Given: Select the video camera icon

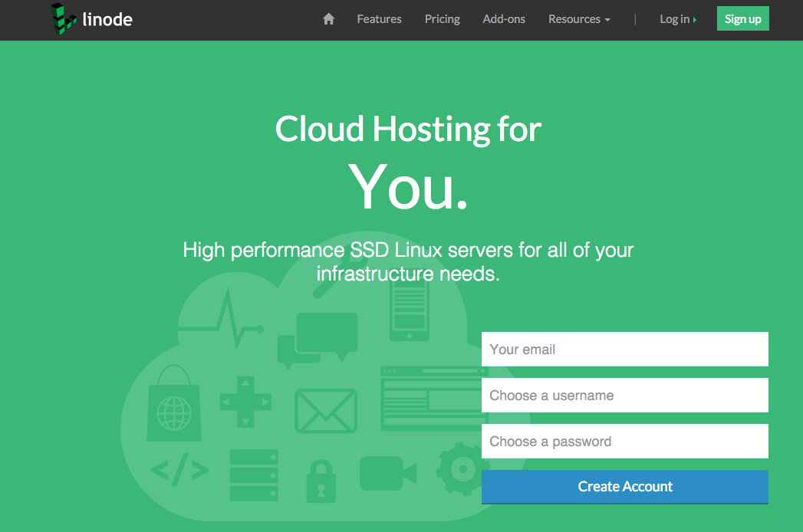Looking at the screenshot, I should click(x=388, y=475).
